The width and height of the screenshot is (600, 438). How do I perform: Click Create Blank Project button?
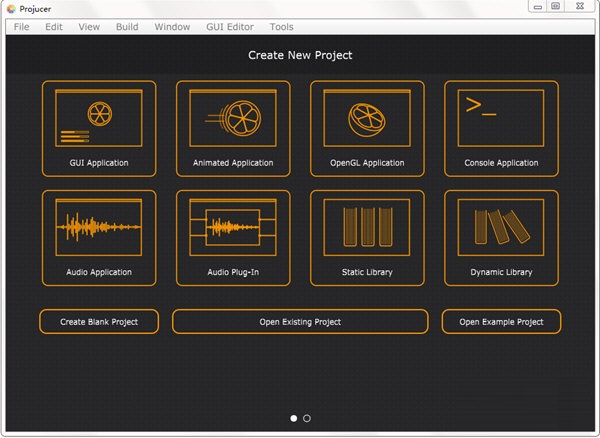99,322
